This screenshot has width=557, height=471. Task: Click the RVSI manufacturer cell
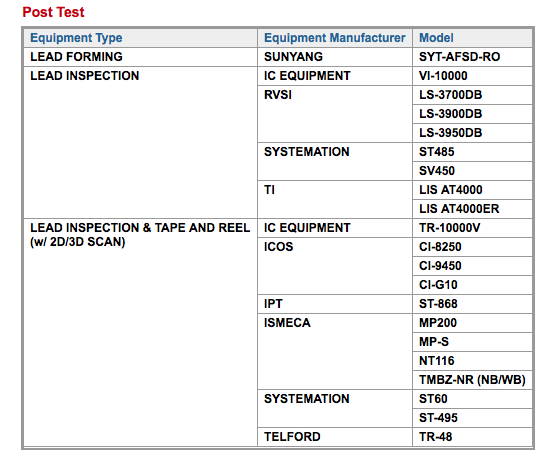pyautogui.click(x=335, y=114)
